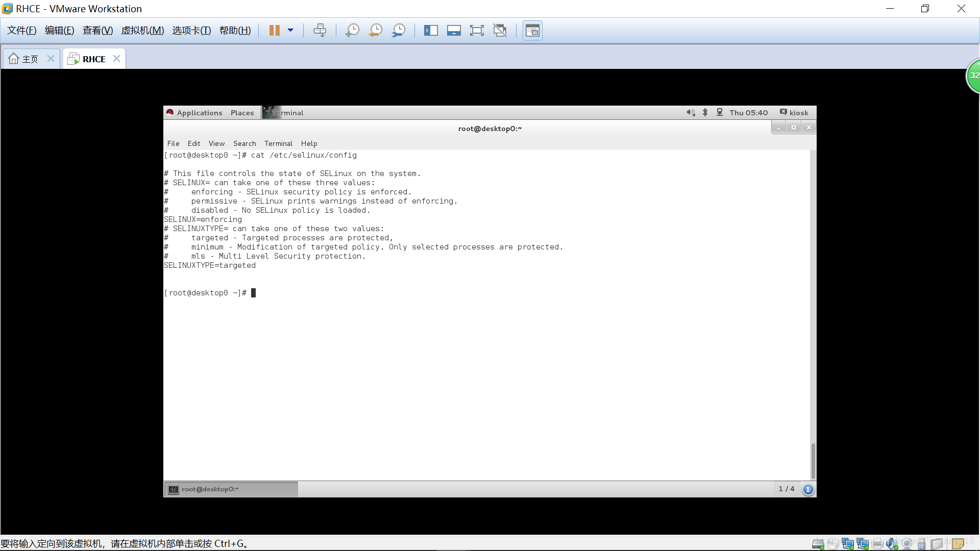Minimize the terminal window in the guest
Viewport: 980px width, 551px height.
pos(778,128)
